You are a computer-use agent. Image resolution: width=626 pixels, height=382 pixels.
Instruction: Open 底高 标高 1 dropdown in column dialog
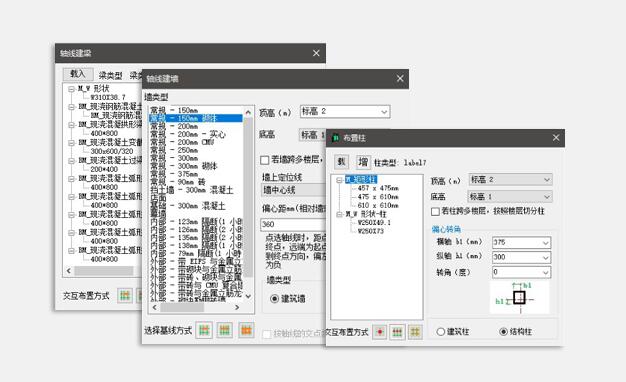pyautogui.click(x=510, y=196)
